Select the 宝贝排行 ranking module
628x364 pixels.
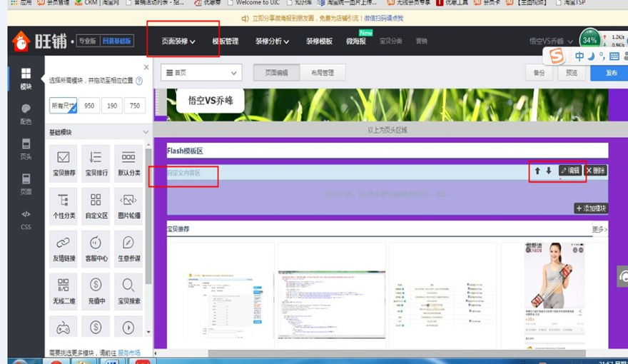(96, 163)
